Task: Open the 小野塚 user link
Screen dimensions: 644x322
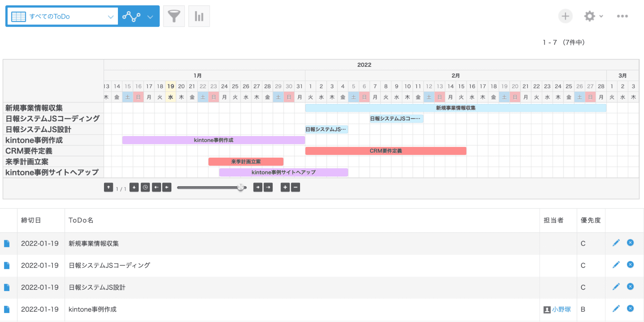Action: [561, 309]
